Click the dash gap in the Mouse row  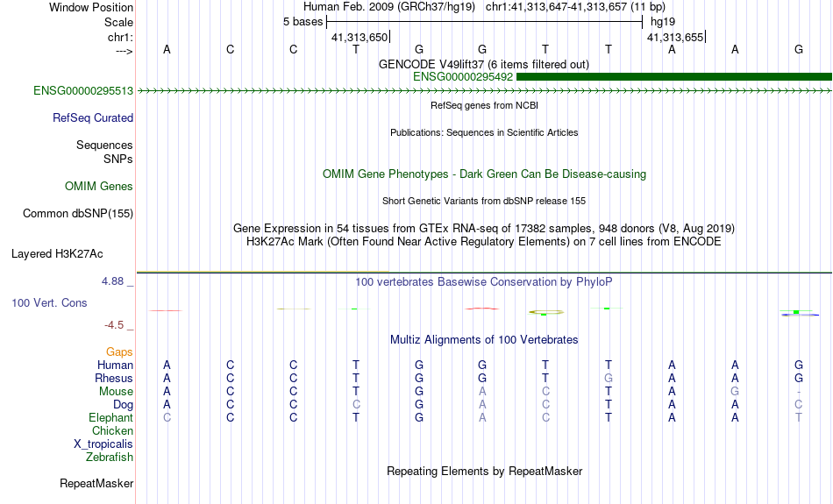point(799,393)
